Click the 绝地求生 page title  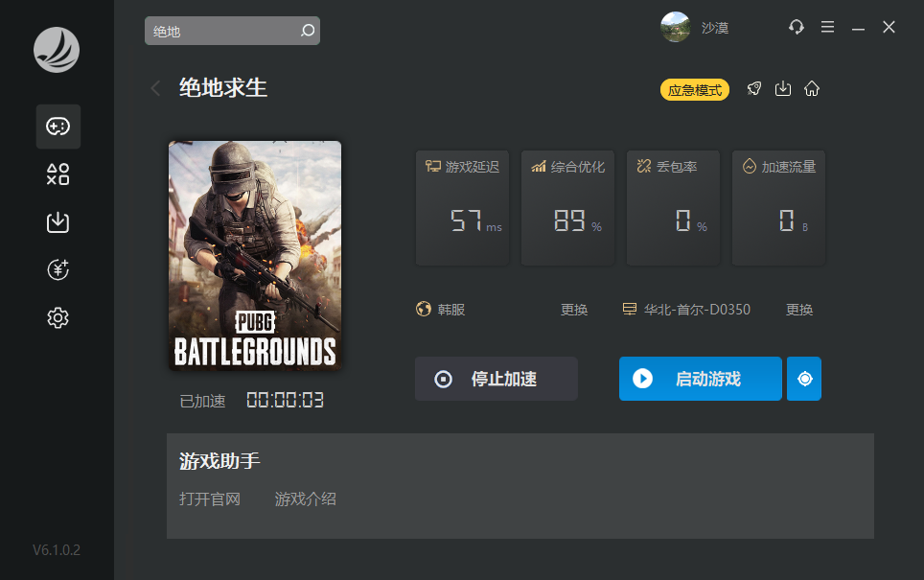[x=222, y=88]
